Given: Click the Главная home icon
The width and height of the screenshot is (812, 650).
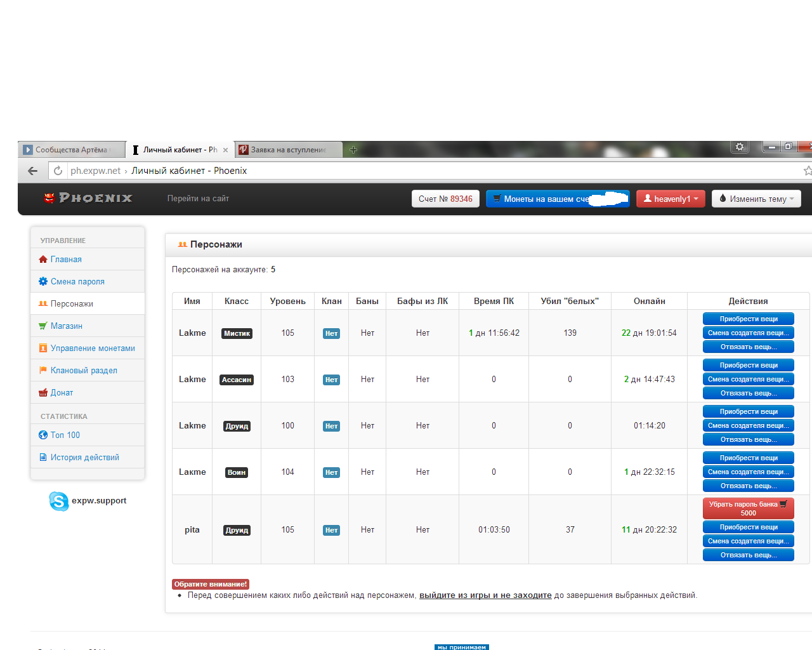Looking at the screenshot, I should [x=43, y=259].
